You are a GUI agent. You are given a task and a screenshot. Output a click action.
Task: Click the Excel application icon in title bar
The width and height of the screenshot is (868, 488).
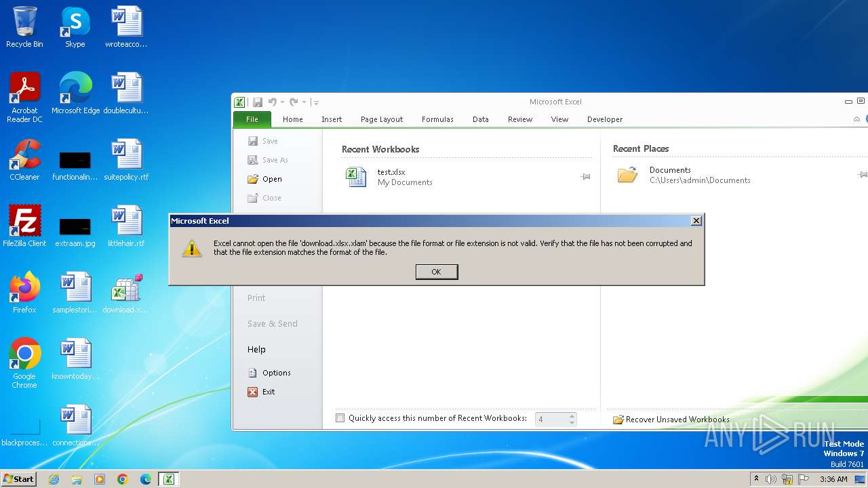(x=239, y=102)
